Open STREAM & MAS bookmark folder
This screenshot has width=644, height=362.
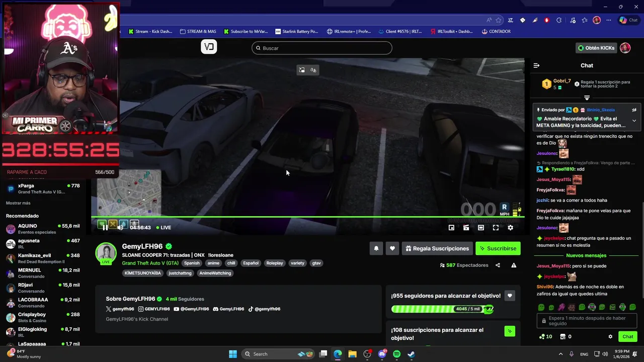[x=198, y=31]
